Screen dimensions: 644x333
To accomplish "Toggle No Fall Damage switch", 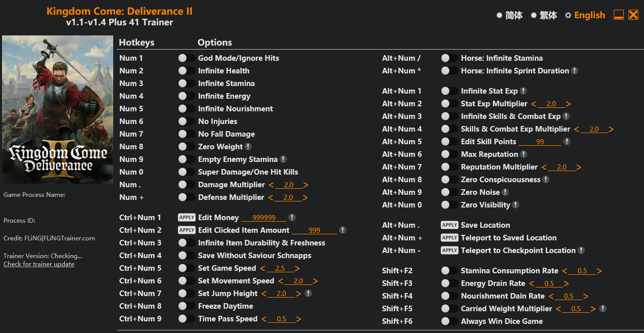I will (x=187, y=134).
